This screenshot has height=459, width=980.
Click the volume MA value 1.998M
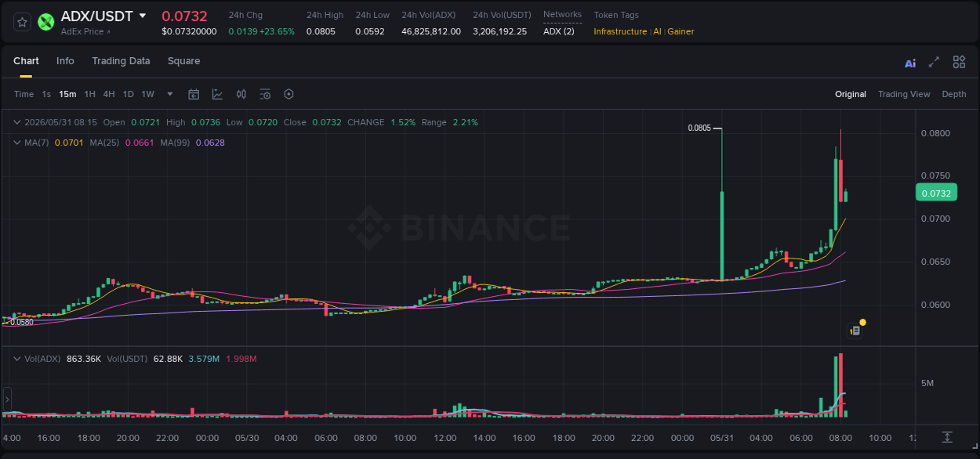(x=241, y=359)
